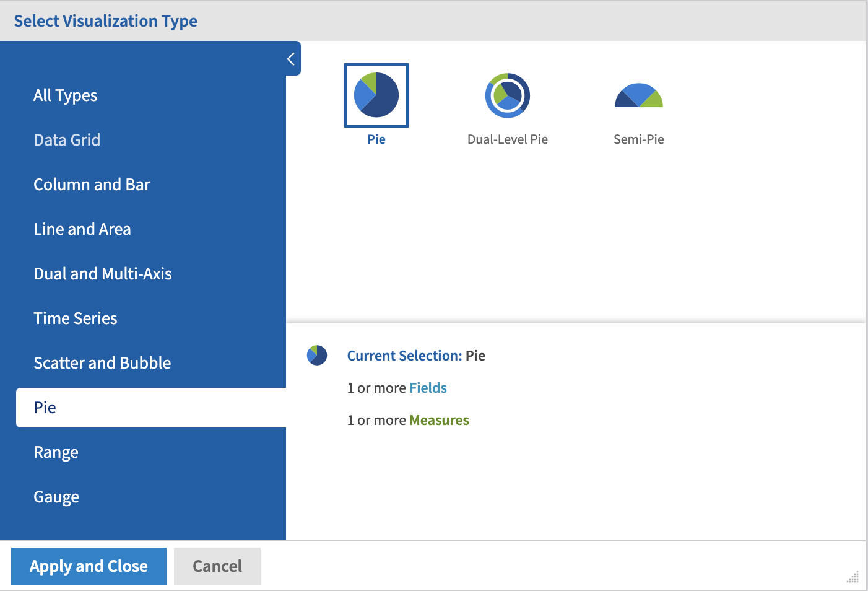Select the Pie chart visualization icon
868x591 pixels.
coord(376,95)
